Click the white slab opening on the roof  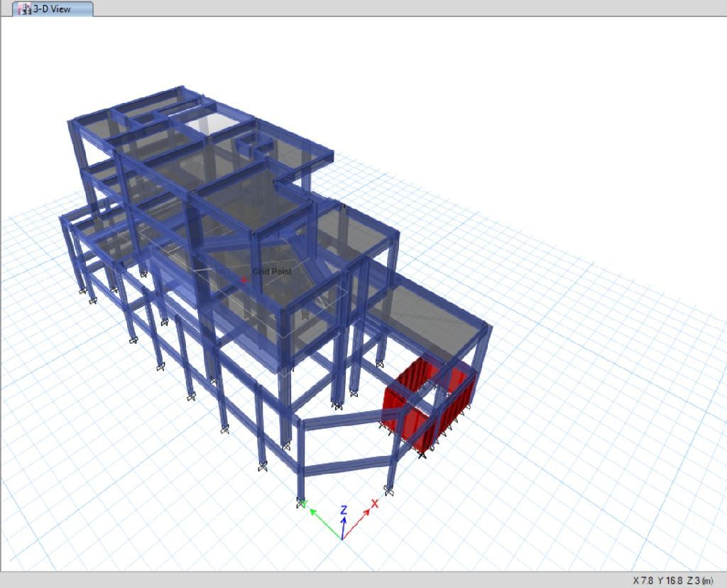pos(212,124)
